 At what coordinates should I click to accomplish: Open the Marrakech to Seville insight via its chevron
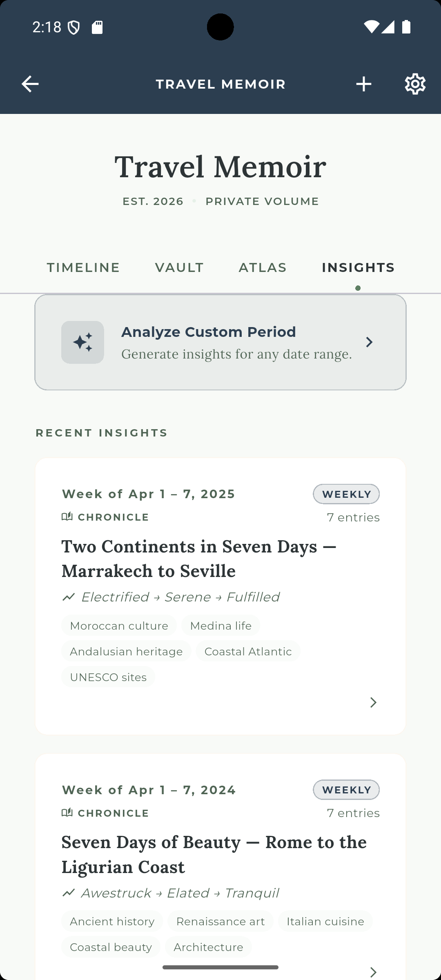[373, 702]
